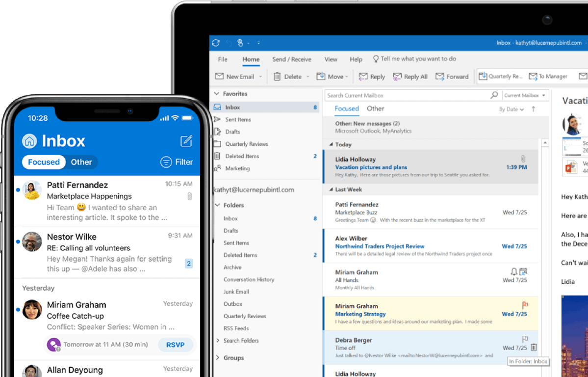Click the Delete trash can icon in ribbon

pyautogui.click(x=277, y=77)
